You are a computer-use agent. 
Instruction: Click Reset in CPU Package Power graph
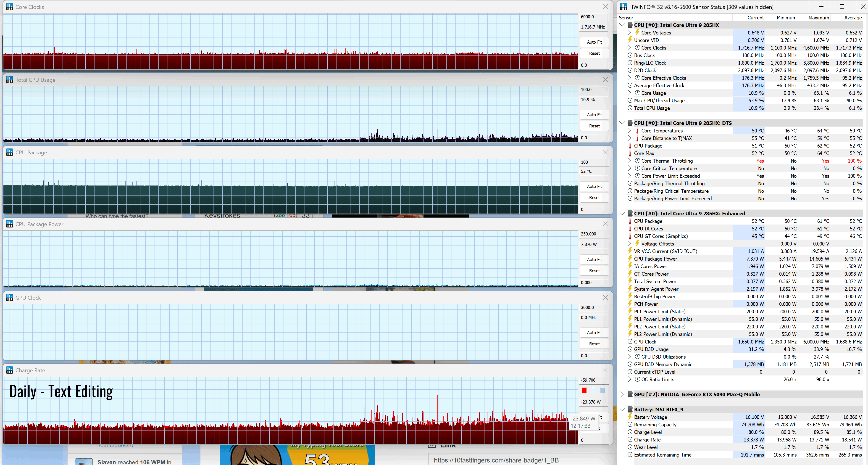pos(594,270)
